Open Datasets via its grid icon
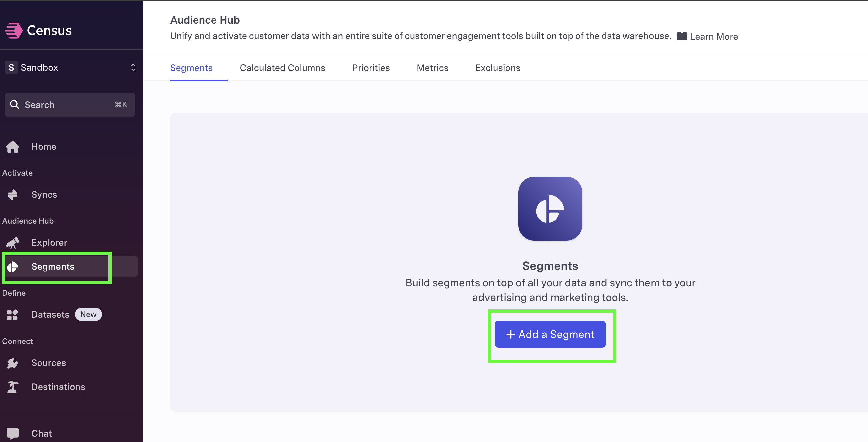This screenshot has width=868, height=442. (13, 315)
